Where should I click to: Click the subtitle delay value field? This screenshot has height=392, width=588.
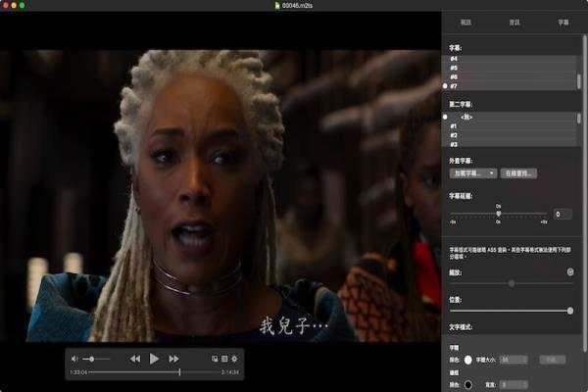563,215
